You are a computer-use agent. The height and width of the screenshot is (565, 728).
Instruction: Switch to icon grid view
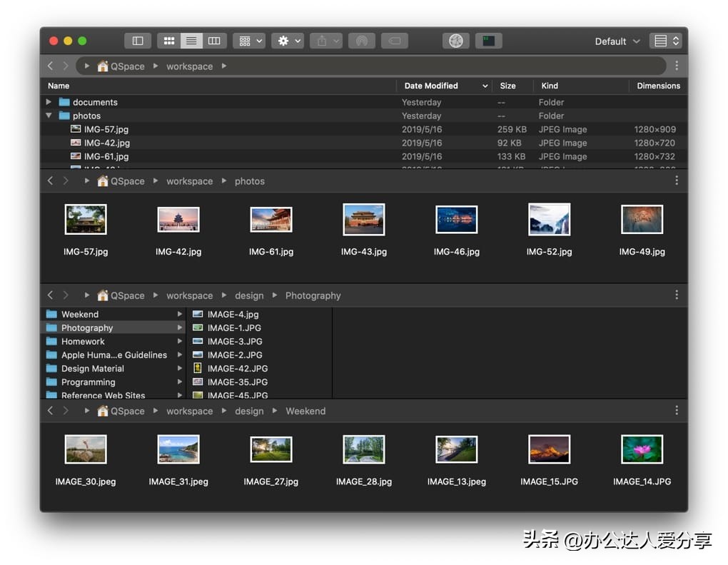point(169,41)
